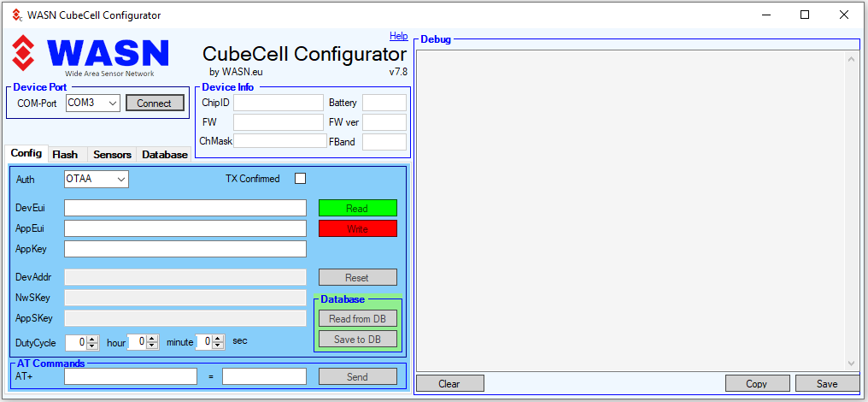This screenshot has width=868, height=402.
Task: Click the AppEui input field
Action: pyautogui.click(x=185, y=228)
